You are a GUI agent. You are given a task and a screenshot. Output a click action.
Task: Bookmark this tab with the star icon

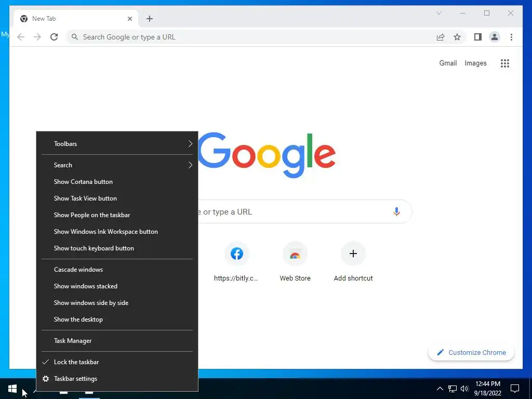[457, 37]
